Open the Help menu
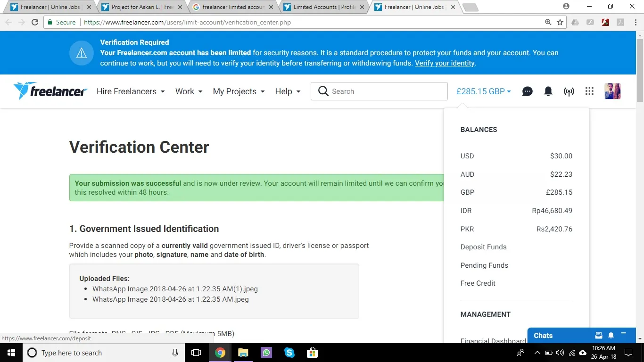This screenshot has height=362, width=644. coord(288,91)
